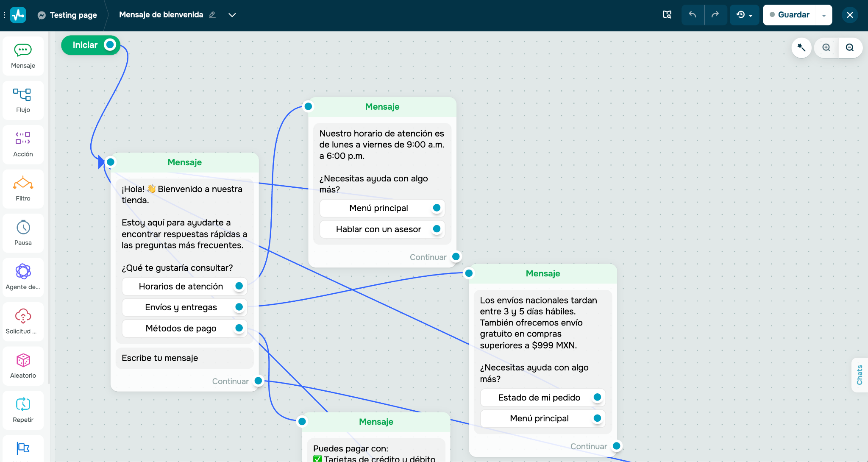868x462 pixels.
Task: Click the Puedes pagar con Mensaje header
Action: [x=376, y=422]
